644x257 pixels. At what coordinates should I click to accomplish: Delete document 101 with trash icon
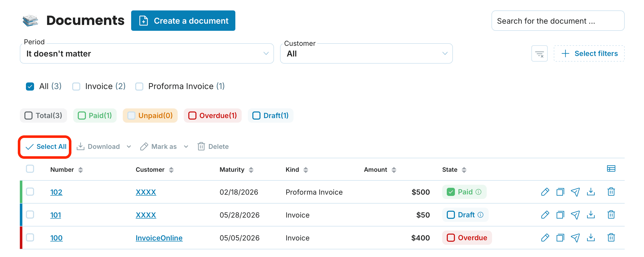click(x=611, y=215)
